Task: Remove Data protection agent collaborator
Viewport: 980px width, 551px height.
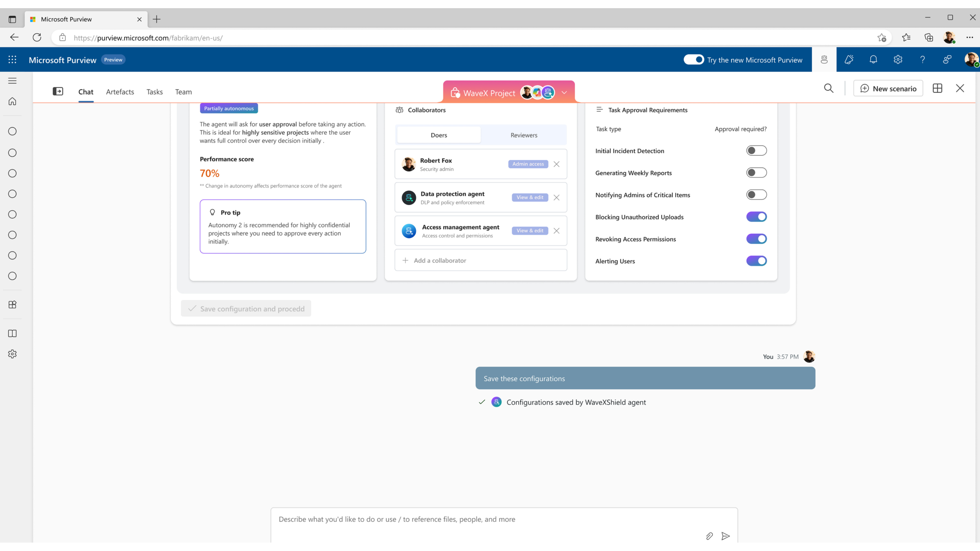Action: click(556, 198)
